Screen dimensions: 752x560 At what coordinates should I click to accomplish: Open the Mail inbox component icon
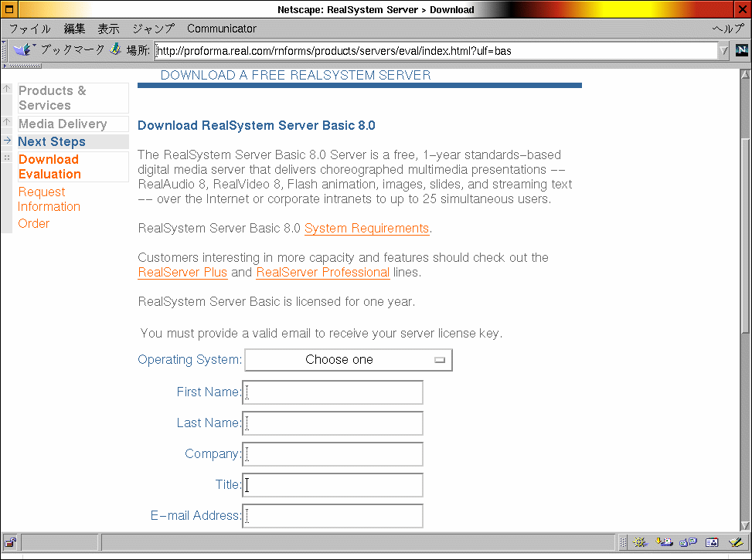pos(664,542)
